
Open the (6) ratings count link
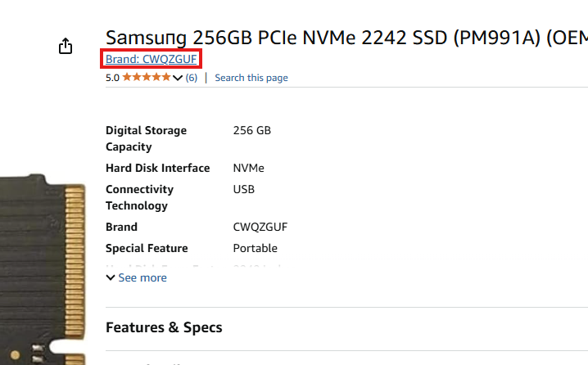(191, 78)
